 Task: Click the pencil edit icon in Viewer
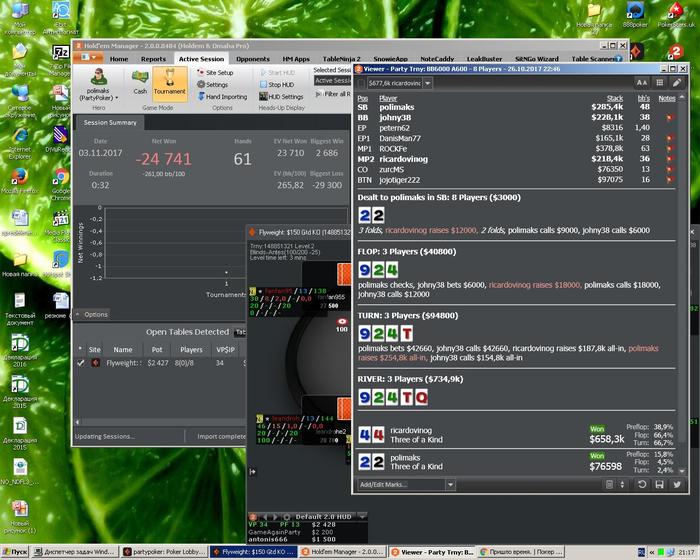677,83
